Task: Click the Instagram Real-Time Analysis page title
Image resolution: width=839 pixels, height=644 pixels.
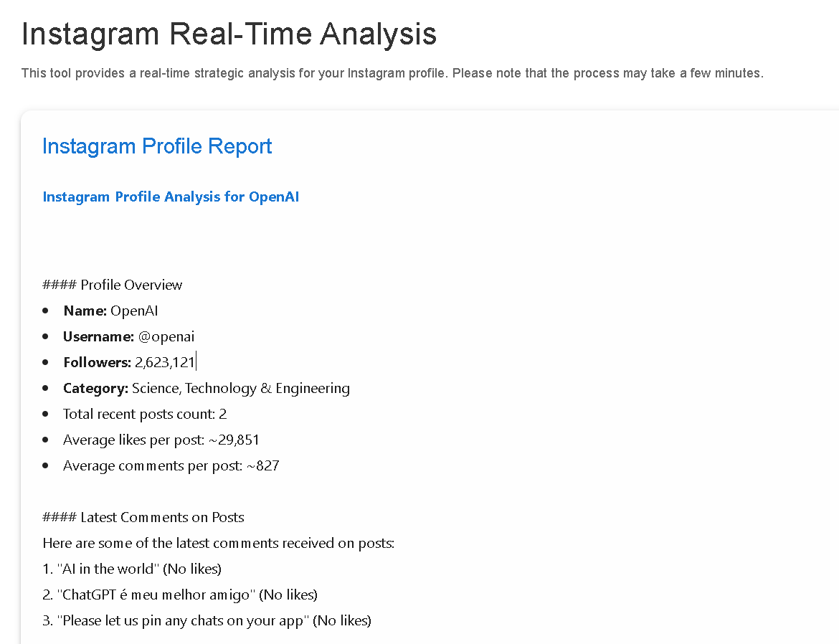Action: [229, 34]
